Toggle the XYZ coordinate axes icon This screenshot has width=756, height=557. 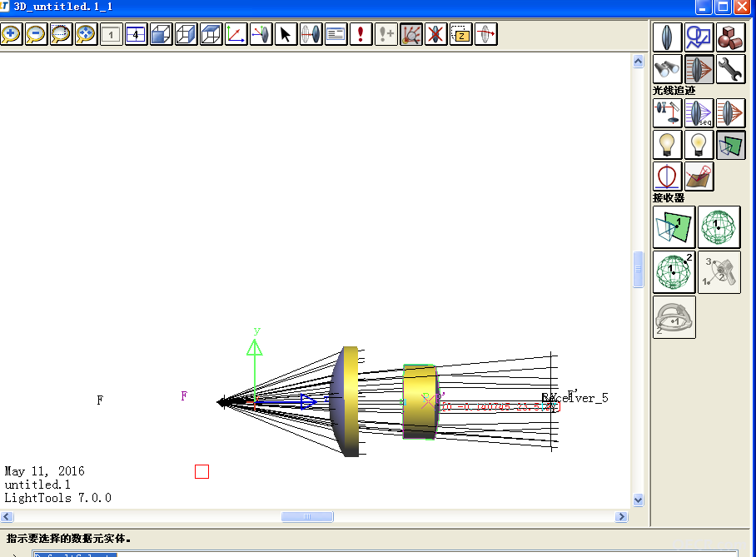(x=236, y=34)
